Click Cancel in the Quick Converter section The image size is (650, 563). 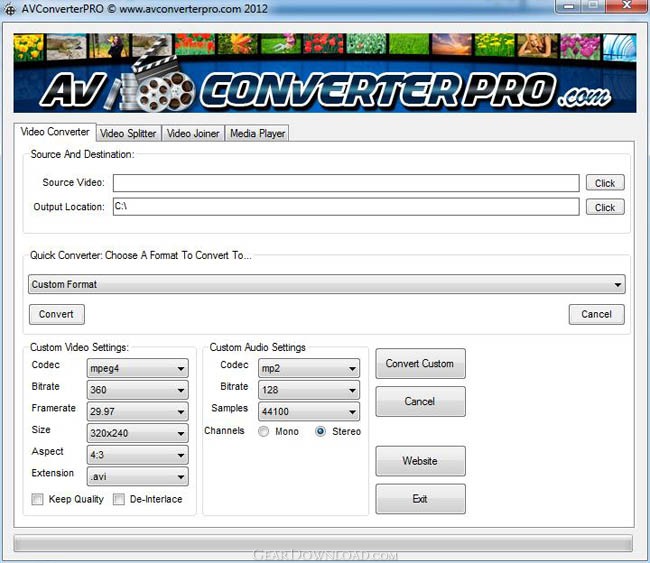596,314
